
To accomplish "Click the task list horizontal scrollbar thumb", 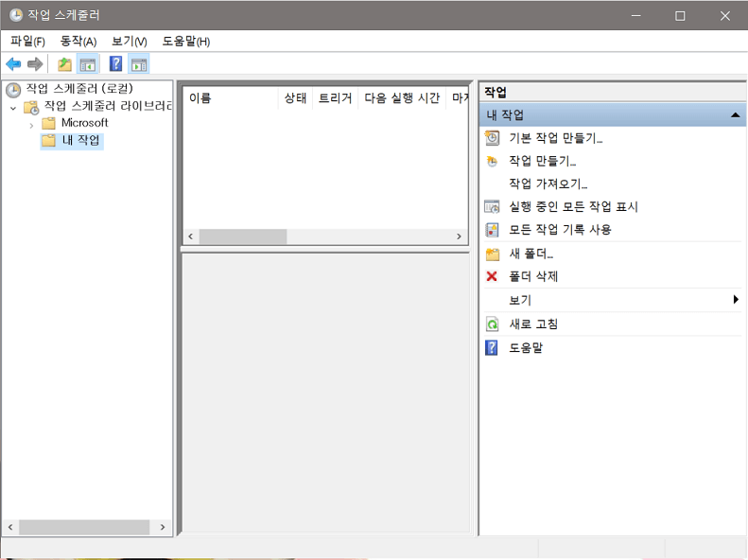I will [243, 236].
